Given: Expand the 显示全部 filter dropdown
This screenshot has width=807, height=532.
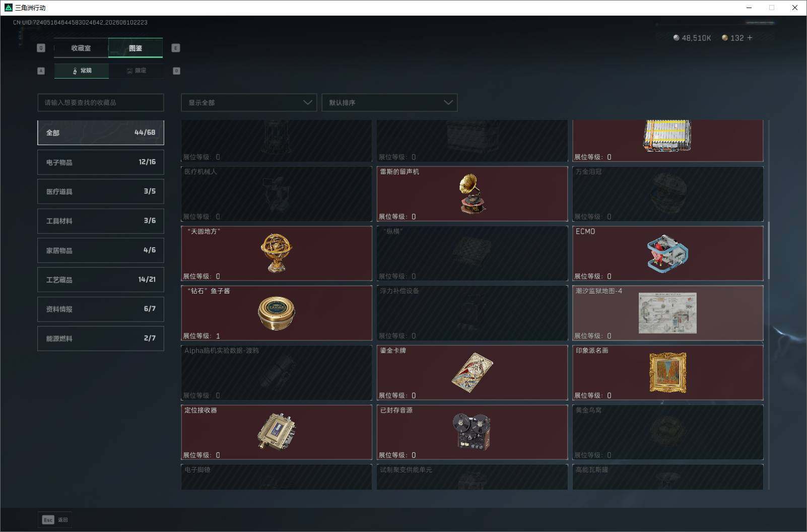Looking at the screenshot, I should tap(249, 102).
